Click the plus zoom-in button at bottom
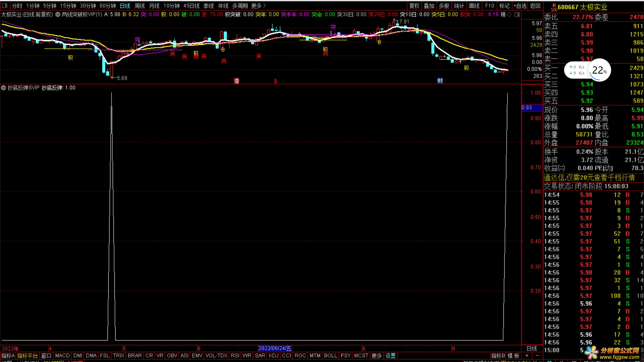644x362 pixels. pyautogui.click(x=527, y=356)
